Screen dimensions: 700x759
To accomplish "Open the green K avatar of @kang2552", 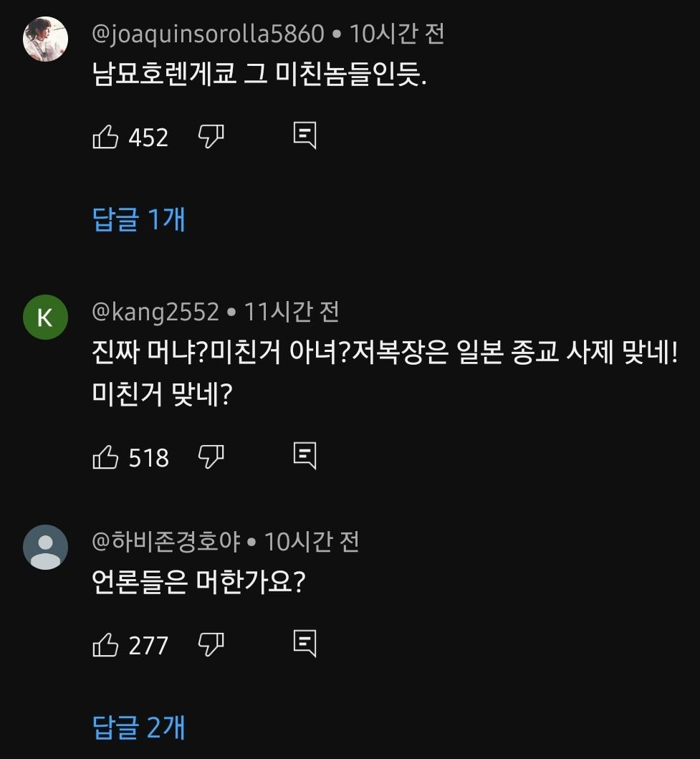I will pos(45,317).
